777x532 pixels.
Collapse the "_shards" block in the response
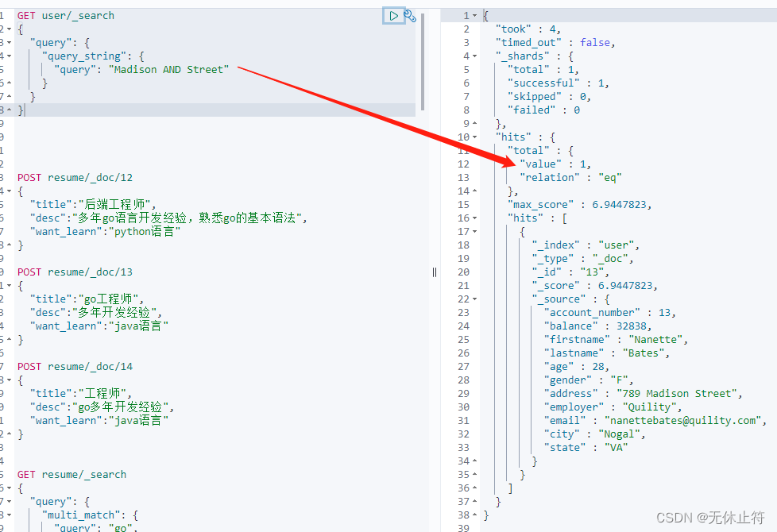tap(475, 56)
